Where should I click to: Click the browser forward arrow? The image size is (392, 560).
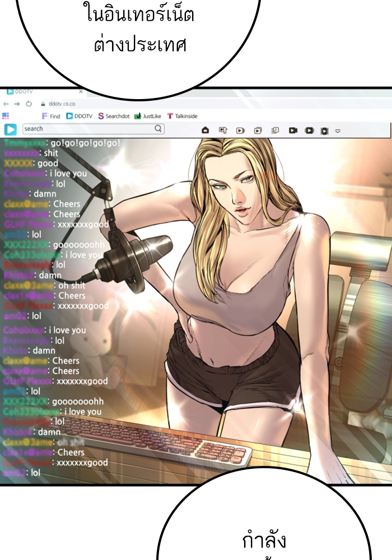point(17,104)
